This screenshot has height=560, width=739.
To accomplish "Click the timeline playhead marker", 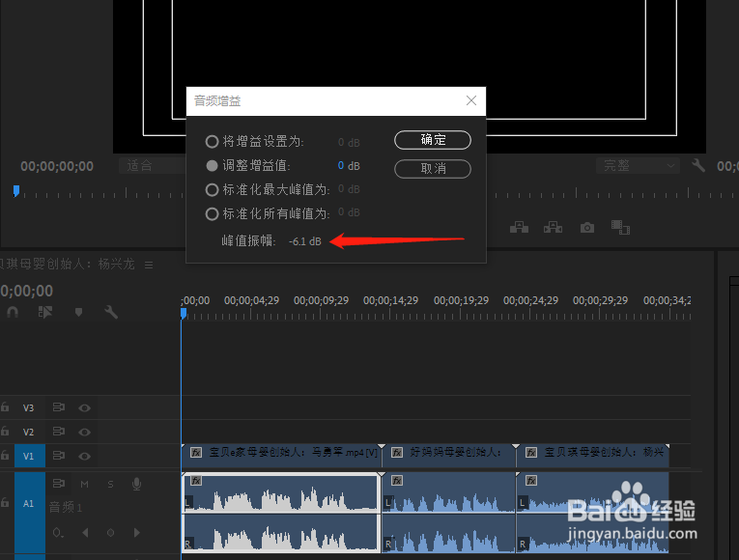I will click(184, 313).
